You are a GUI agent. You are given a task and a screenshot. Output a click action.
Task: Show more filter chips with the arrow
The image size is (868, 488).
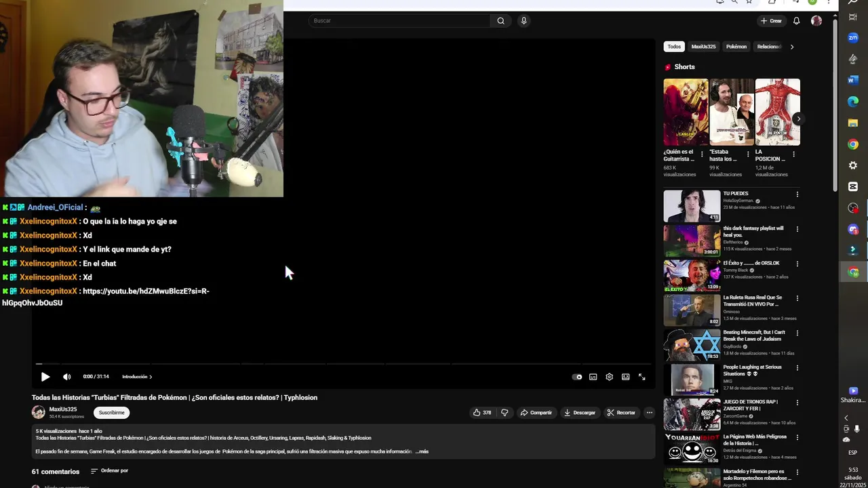[x=791, y=47]
